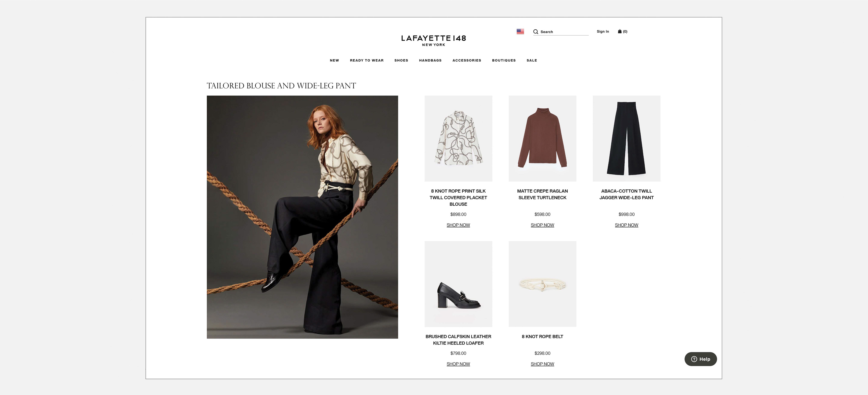
Task: Click the Lafayette 148 New York logo
Action: tap(434, 40)
